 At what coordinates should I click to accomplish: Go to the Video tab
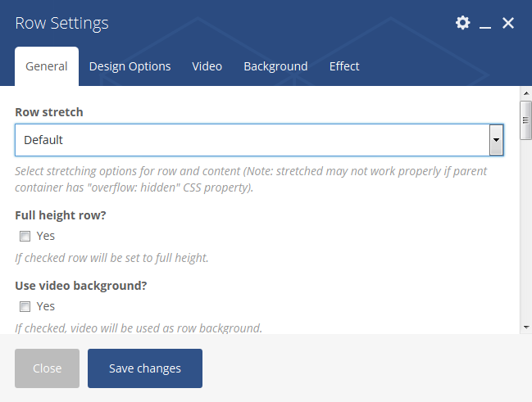point(207,66)
